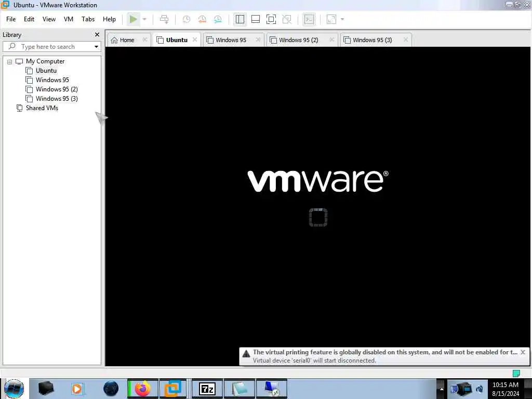Close the Windows 95 (3) tab
The image size is (532, 399).
(406, 39)
